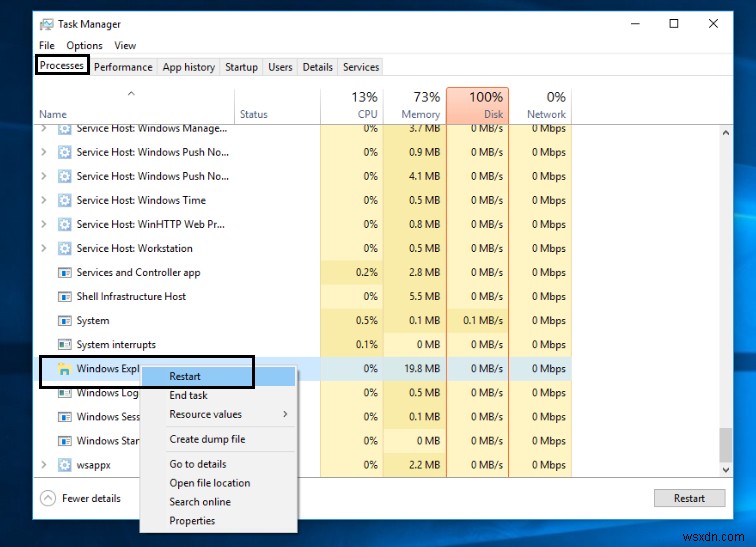Screen dimensions: 756x547
Task: Choose Go to details
Action: coord(218,464)
